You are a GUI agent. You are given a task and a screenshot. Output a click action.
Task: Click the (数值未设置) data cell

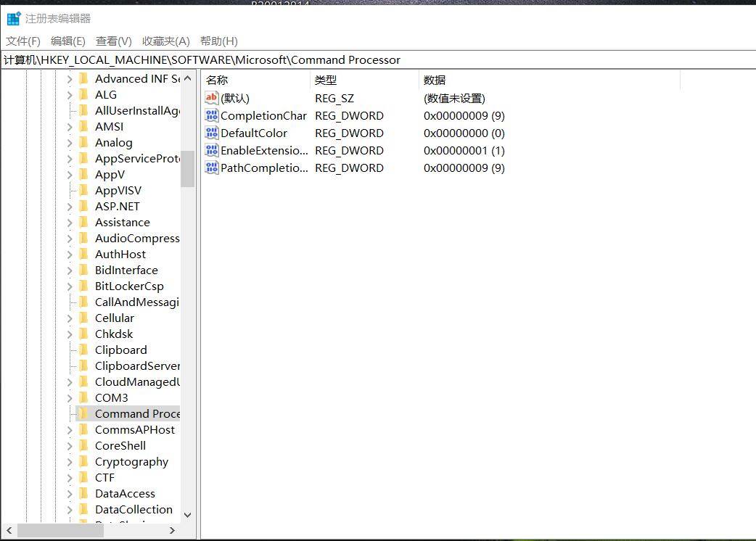click(x=454, y=99)
